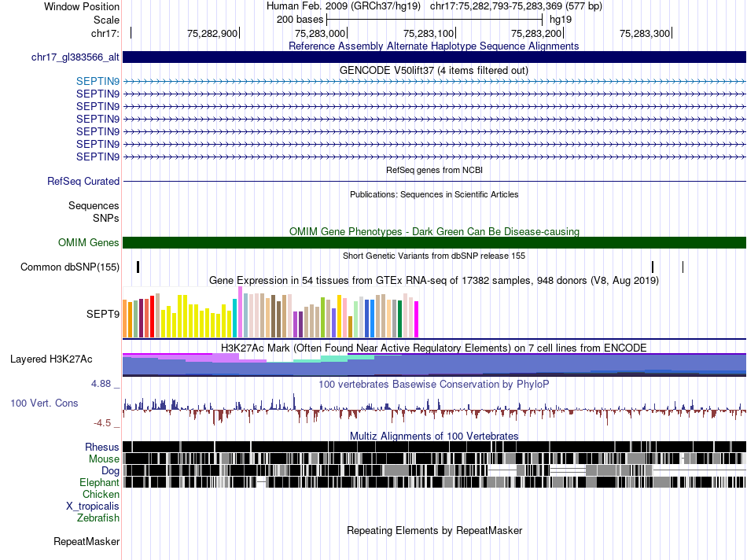Click the Multiz Alignments of 100 Vertebrates title

(x=434, y=436)
